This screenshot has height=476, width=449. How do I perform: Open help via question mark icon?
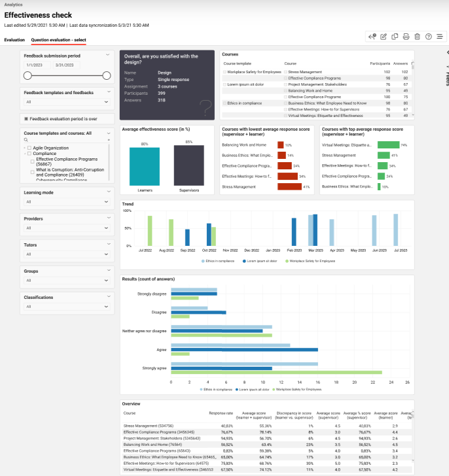pyautogui.click(x=428, y=37)
